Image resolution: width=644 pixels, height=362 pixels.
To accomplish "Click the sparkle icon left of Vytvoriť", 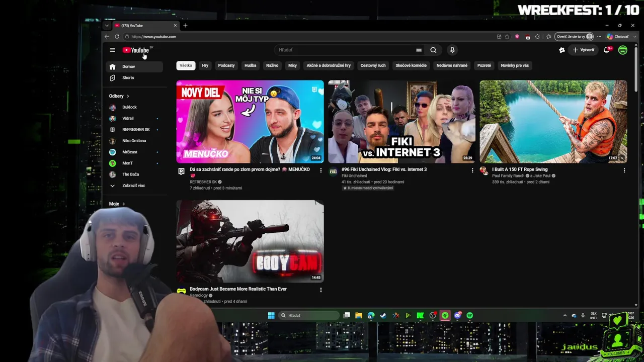I will tap(562, 50).
